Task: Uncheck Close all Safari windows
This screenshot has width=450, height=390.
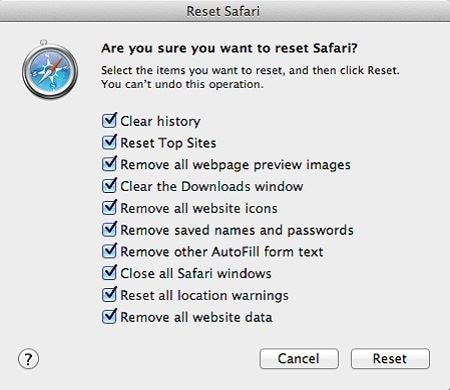Action: pyautogui.click(x=109, y=273)
